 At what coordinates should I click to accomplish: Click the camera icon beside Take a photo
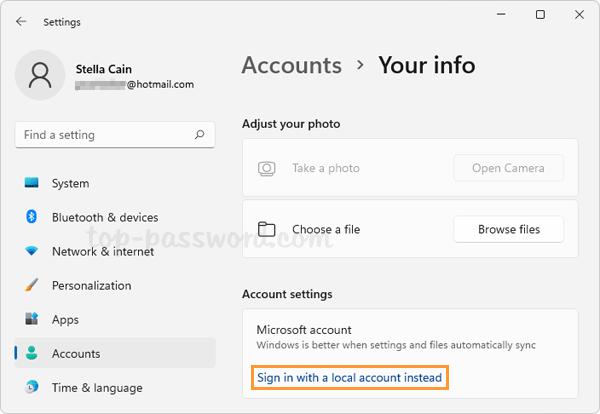[267, 168]
